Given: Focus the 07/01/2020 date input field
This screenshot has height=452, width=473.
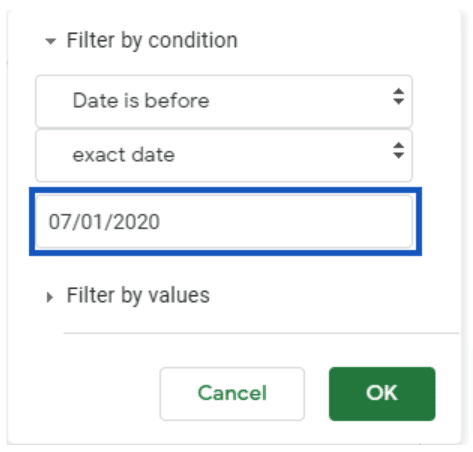Looking at the screenshot, I should (224, 222).
